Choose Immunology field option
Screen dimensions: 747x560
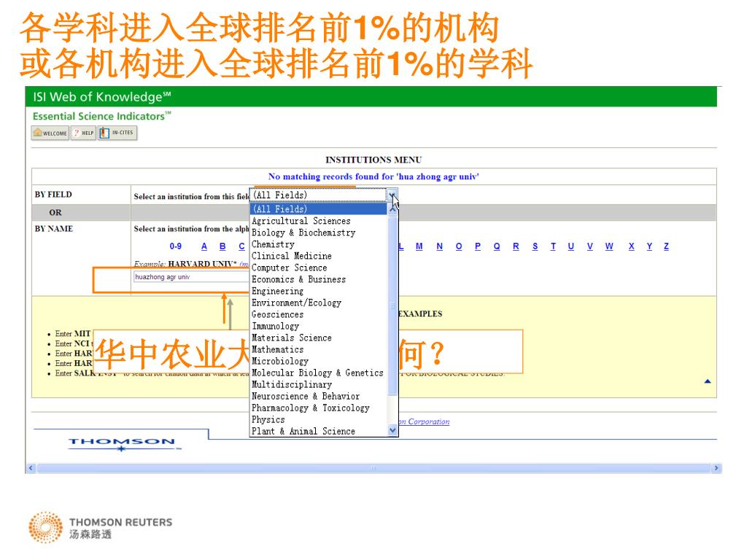point(275,326)
